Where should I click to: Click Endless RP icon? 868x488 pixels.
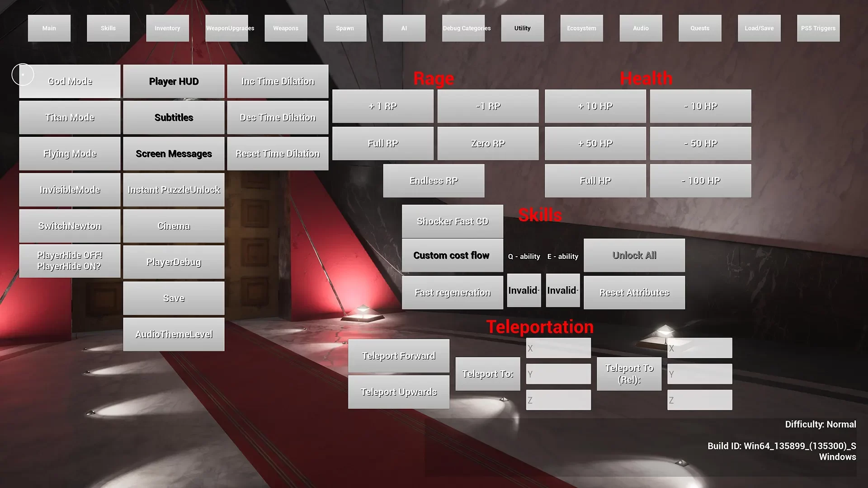click(434, 181)
